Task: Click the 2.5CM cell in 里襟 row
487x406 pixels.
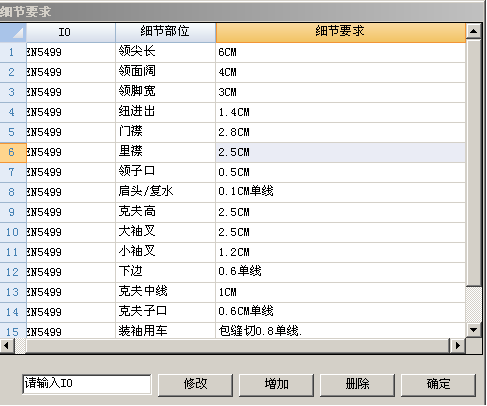Action: coord(341,152)
